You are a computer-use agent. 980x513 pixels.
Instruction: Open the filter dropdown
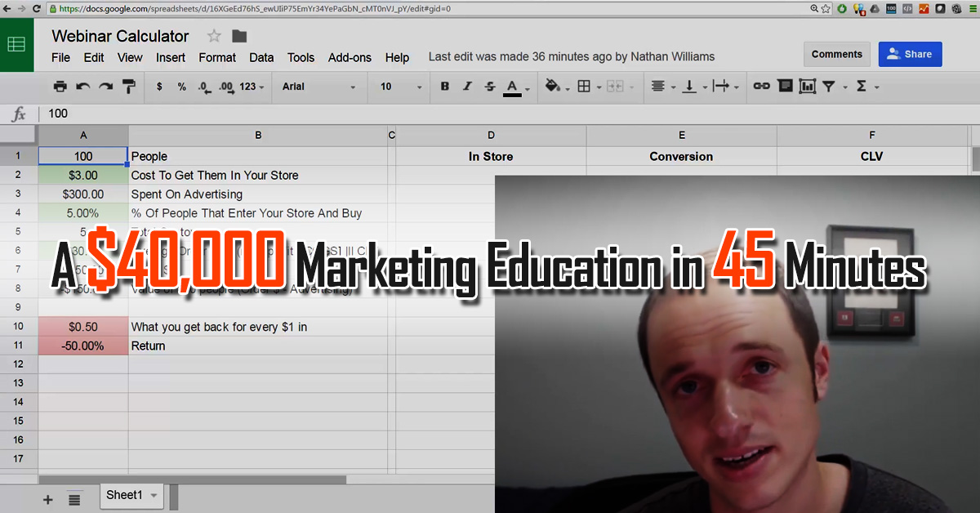(833, 86)
